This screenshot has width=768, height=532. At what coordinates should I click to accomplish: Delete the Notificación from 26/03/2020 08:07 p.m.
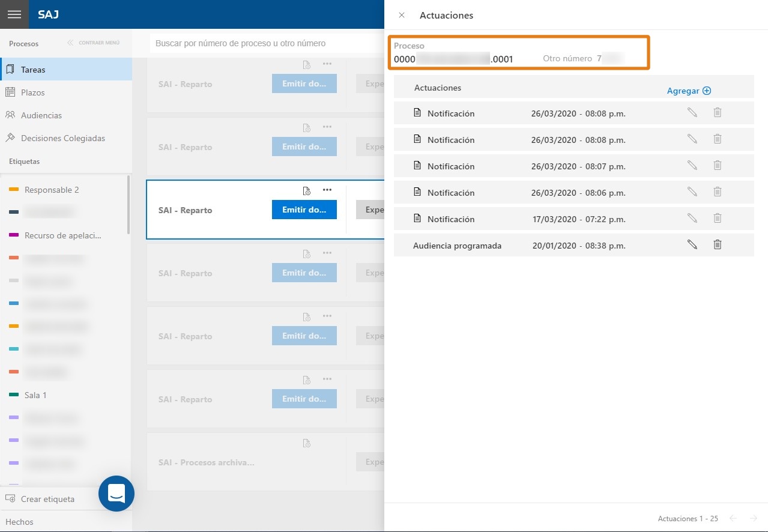point(717,165)
